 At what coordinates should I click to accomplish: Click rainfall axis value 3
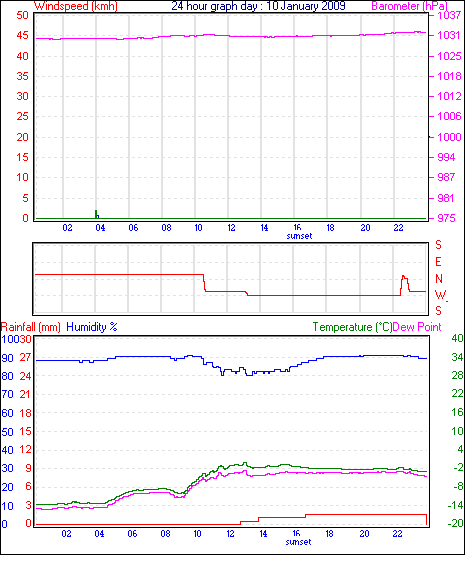pyautogui.click(x=28, y=506)
